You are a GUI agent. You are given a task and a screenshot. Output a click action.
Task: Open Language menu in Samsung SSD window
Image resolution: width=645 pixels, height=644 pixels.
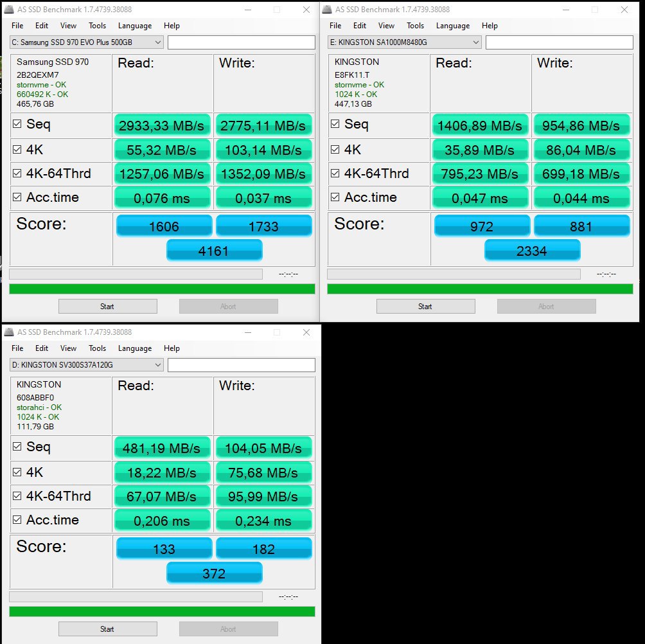click(135, 26)
